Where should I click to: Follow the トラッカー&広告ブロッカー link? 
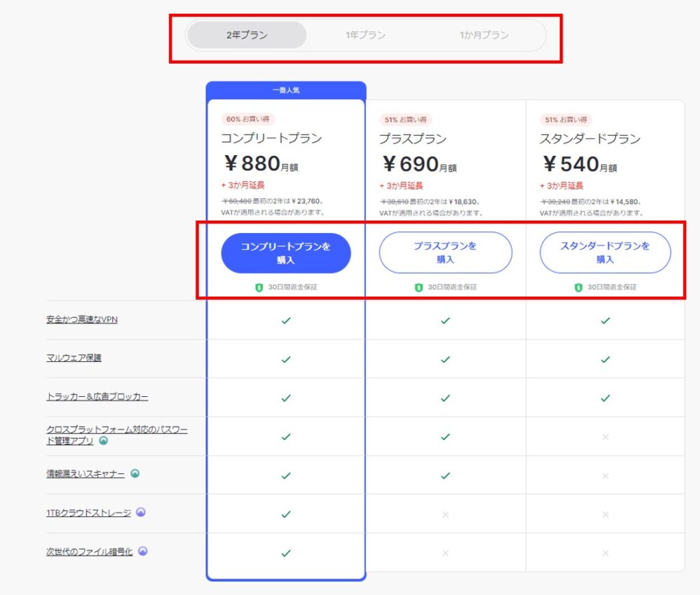coord(97,396)
